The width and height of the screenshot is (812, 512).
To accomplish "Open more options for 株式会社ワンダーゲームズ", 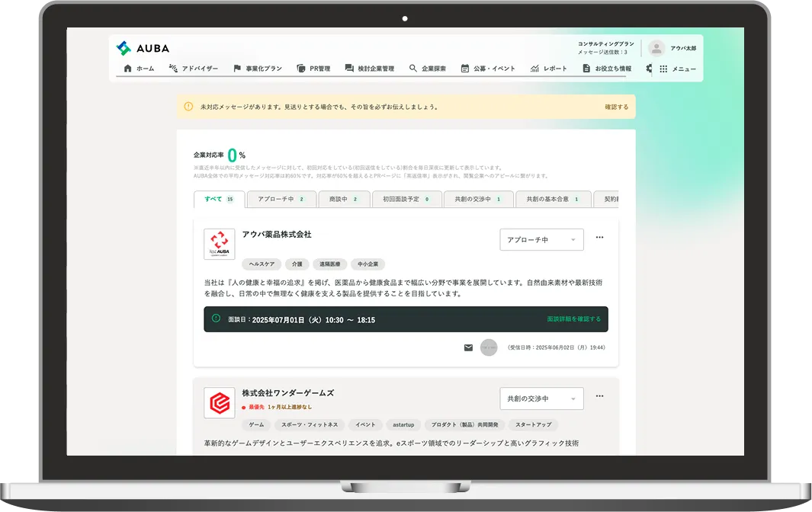I will click(599, 396).
